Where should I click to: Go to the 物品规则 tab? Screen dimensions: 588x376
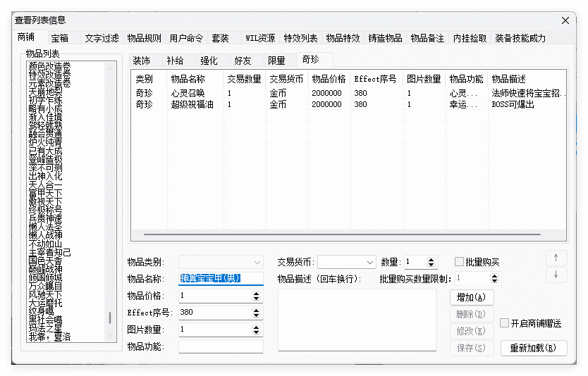[144, 38]
